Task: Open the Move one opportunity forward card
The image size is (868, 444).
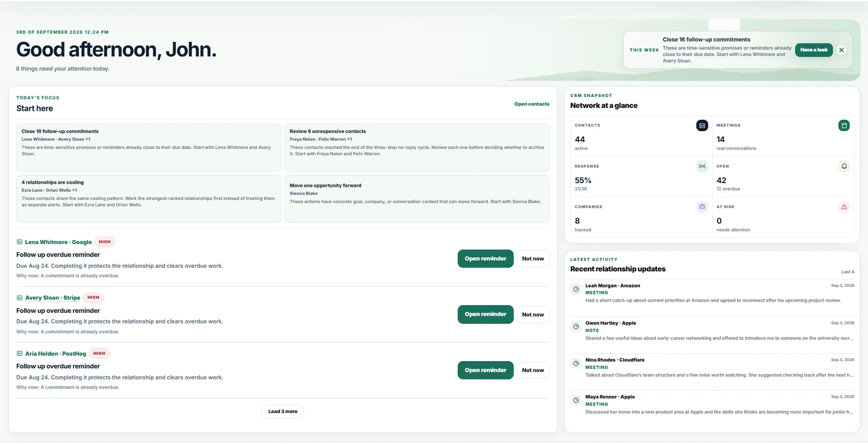Action: [x=417, y=199]
